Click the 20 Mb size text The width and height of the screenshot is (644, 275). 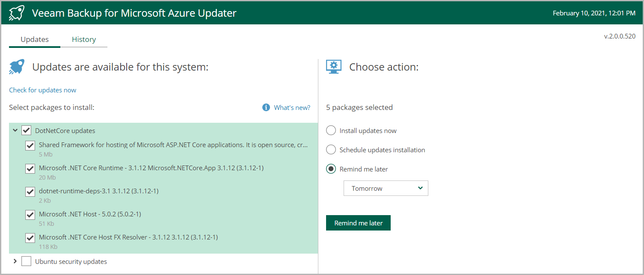(47, 177)
